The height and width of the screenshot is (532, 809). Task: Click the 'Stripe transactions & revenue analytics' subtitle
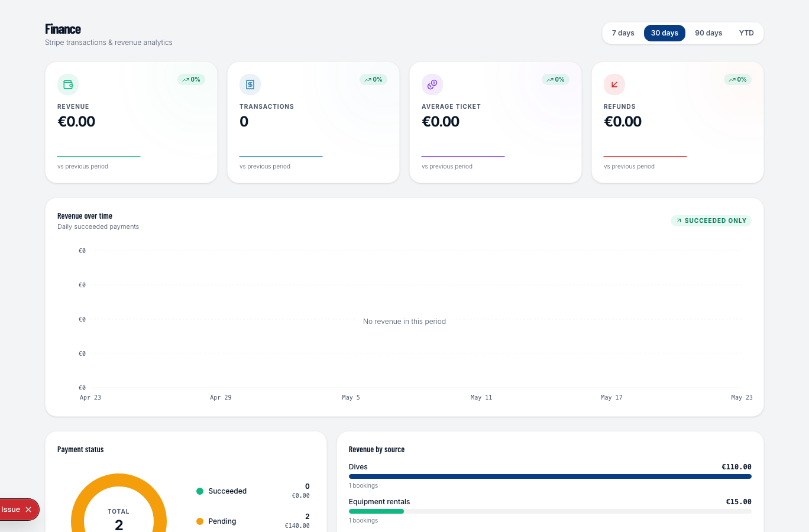(109, 43)
